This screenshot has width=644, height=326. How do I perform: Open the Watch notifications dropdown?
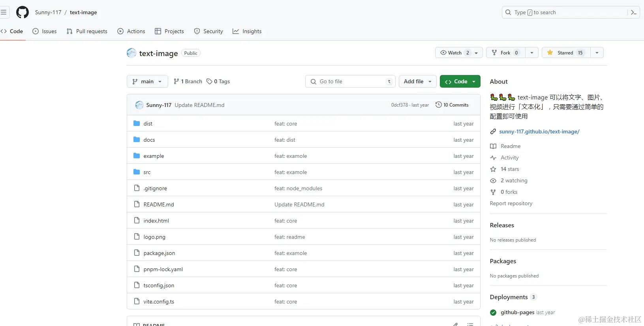pos(459,52)
